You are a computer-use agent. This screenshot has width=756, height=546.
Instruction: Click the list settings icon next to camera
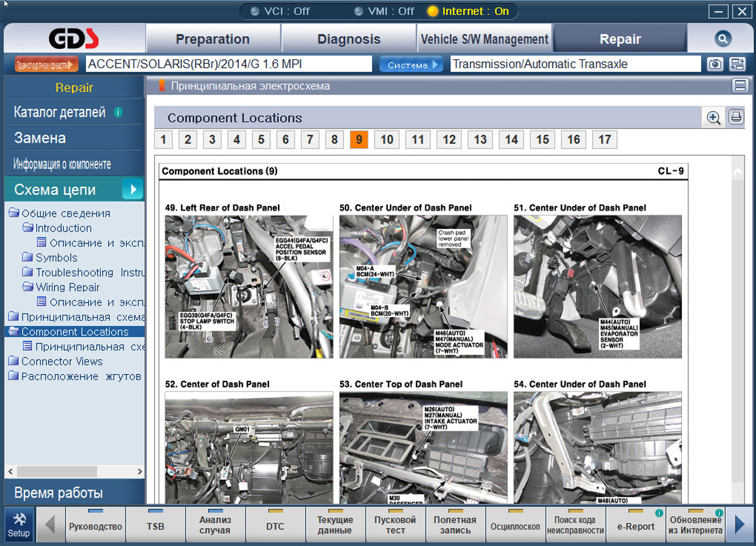pyautogui.click(x=737, y=64)
